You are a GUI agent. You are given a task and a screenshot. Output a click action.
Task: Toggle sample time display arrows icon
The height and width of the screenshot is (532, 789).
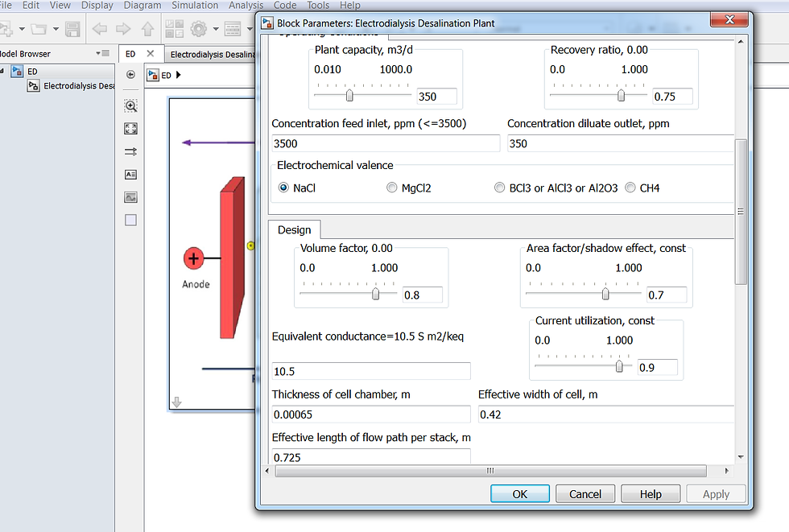130,151
